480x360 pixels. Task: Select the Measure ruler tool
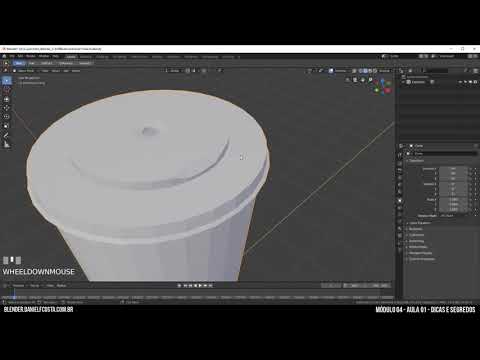pyautogui.click(x=7, y=144)
